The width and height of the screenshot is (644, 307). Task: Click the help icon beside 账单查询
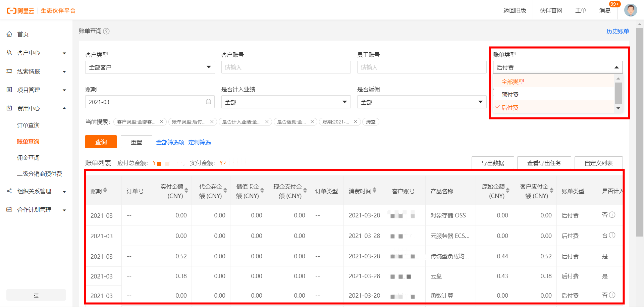tap(106, 31)
